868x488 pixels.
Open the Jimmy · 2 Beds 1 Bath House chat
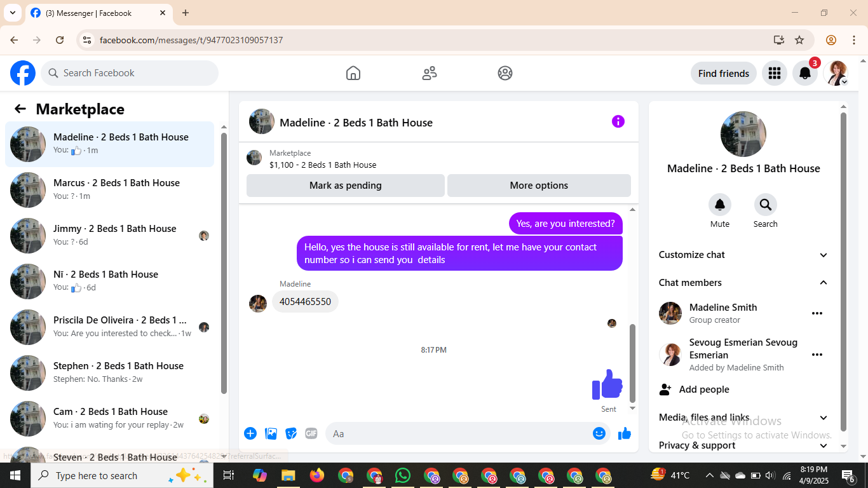pos(110,236)
